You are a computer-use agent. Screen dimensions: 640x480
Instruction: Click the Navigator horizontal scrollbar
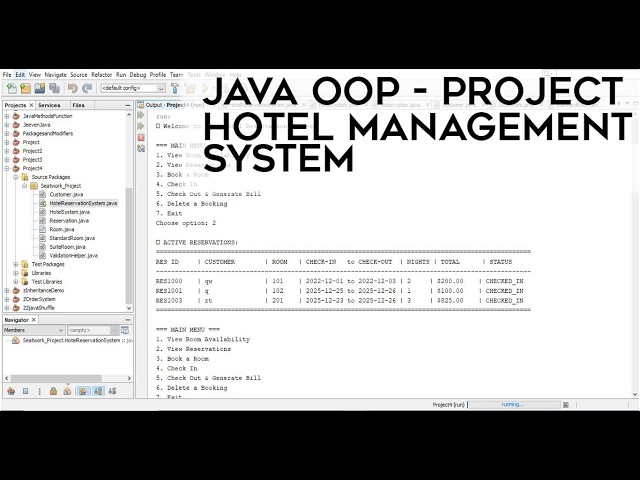(56, 378)
